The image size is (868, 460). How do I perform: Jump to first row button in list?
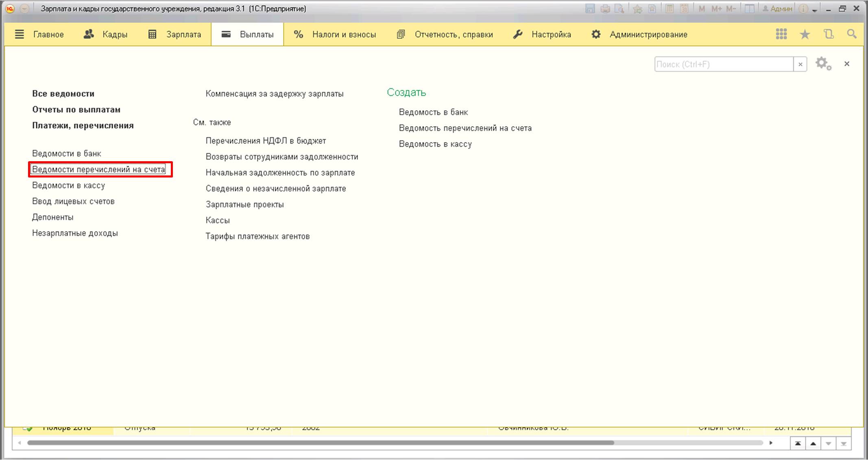[798, 443]
